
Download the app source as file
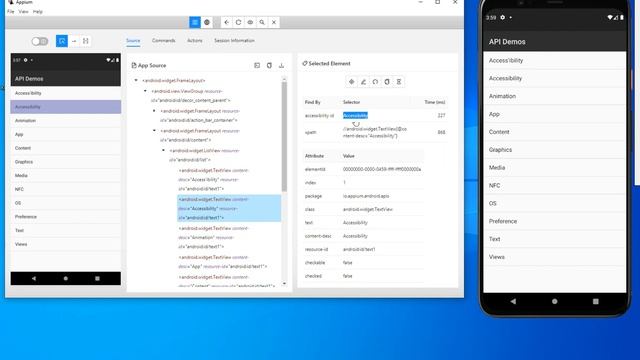point(282,65)
